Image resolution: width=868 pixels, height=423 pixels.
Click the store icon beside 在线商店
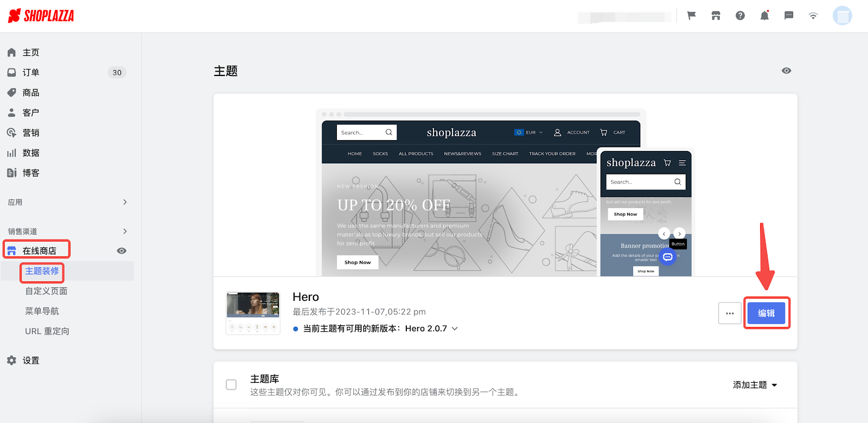11,250
